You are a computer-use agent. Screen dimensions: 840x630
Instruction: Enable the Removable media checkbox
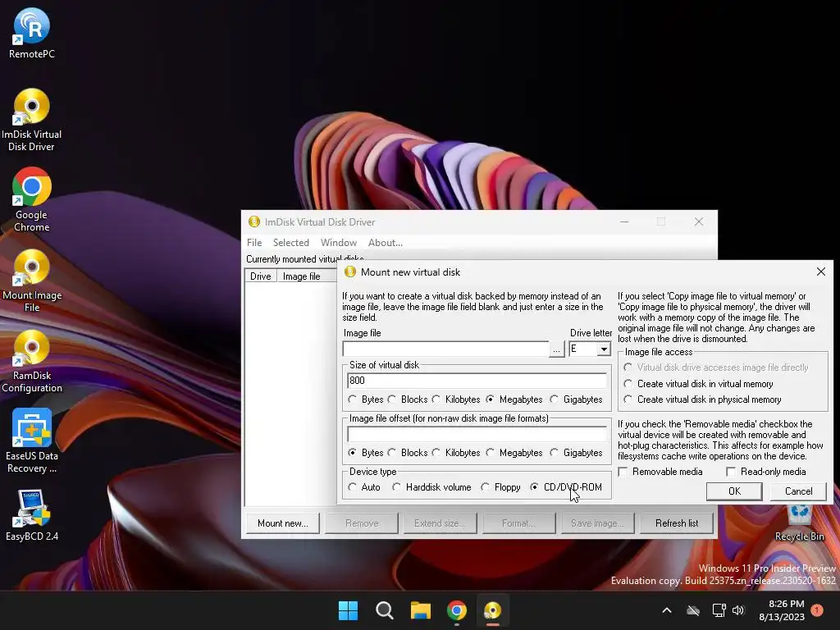pyautogui.click(x=660, y=472)
